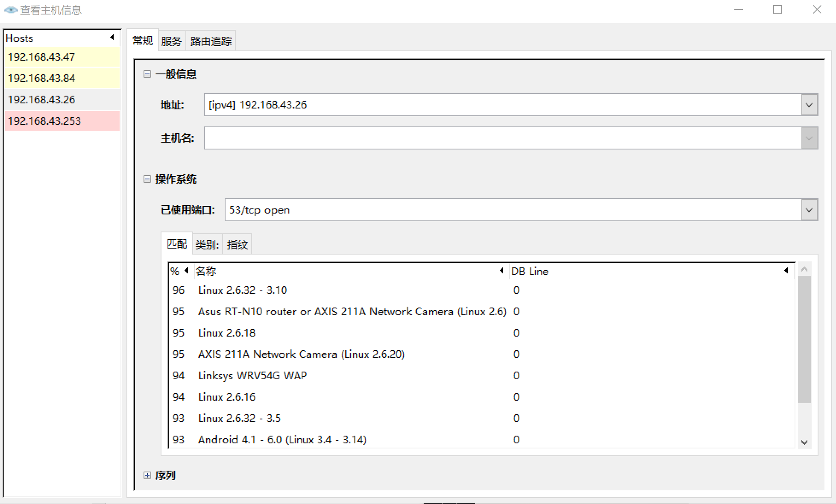Click the % column sort arrow
This screenshot has width=836, height=504.
[x=186, y=271]
